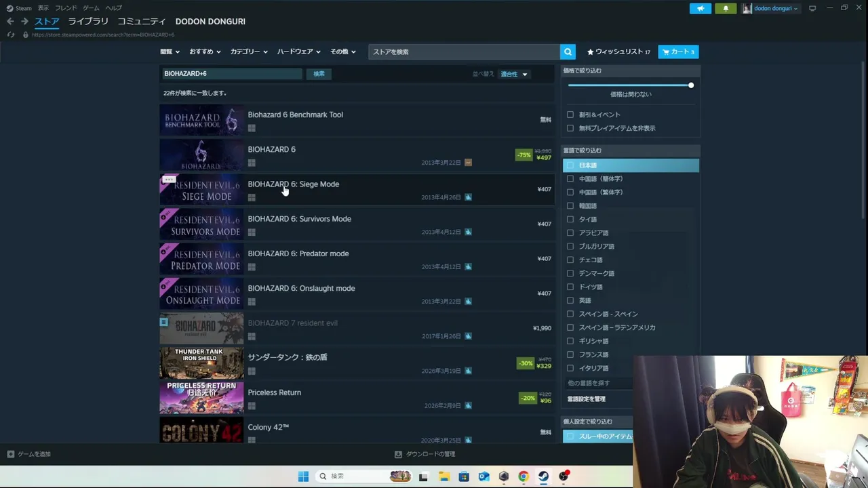The width and height of the screenshot is (868, 488).
Task: Open the ヘルプ menu
Action: (114, 8)
